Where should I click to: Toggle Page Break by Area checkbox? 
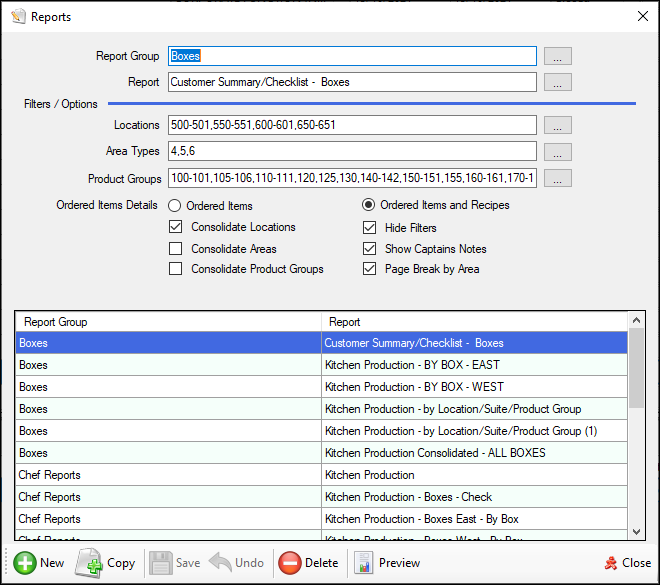point(370,269)
